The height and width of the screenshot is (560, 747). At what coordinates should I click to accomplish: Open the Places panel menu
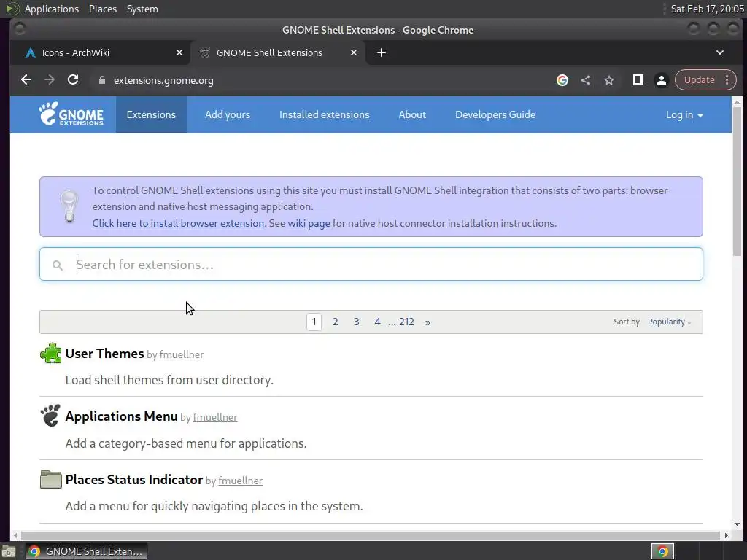pos(102,9)
